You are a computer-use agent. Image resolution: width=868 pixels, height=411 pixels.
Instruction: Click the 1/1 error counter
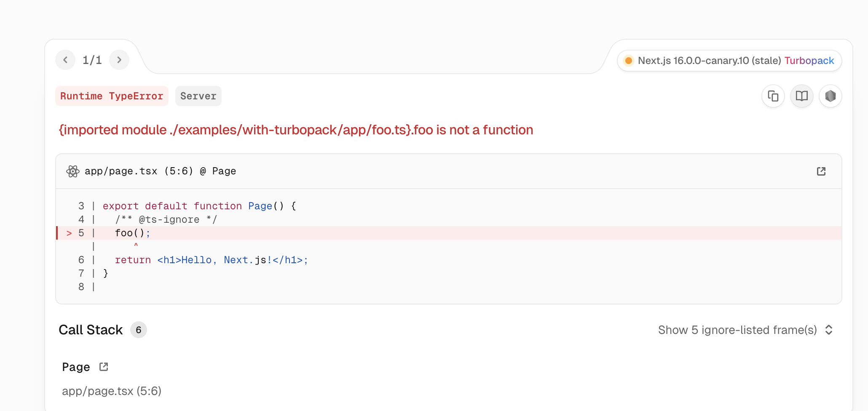click(92, 60)
